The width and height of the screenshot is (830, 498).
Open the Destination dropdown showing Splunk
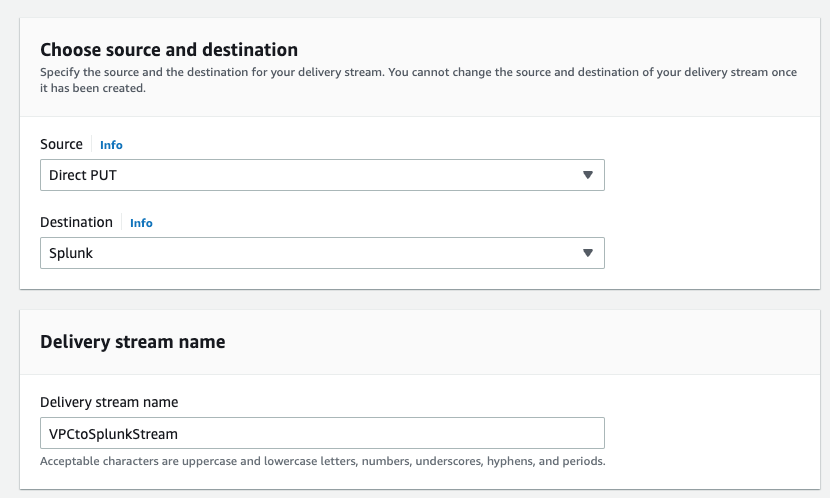click(320, 253)
